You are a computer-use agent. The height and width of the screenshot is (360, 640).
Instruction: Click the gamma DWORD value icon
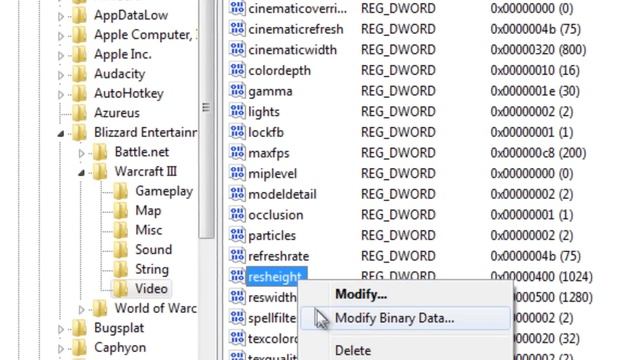[x=237, y=91]
